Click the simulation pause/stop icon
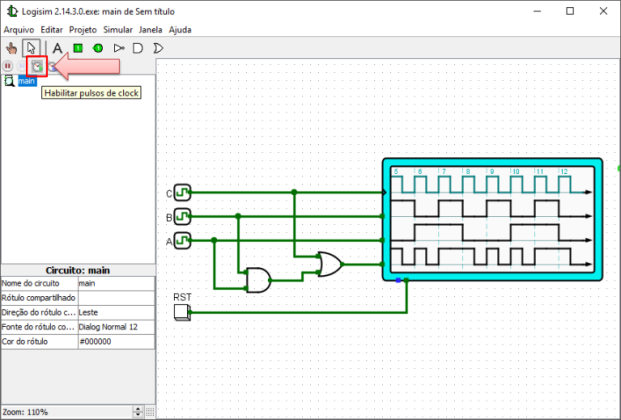Image resolution: width=621 pixels, height=420 pixels. tap(12, 66)
